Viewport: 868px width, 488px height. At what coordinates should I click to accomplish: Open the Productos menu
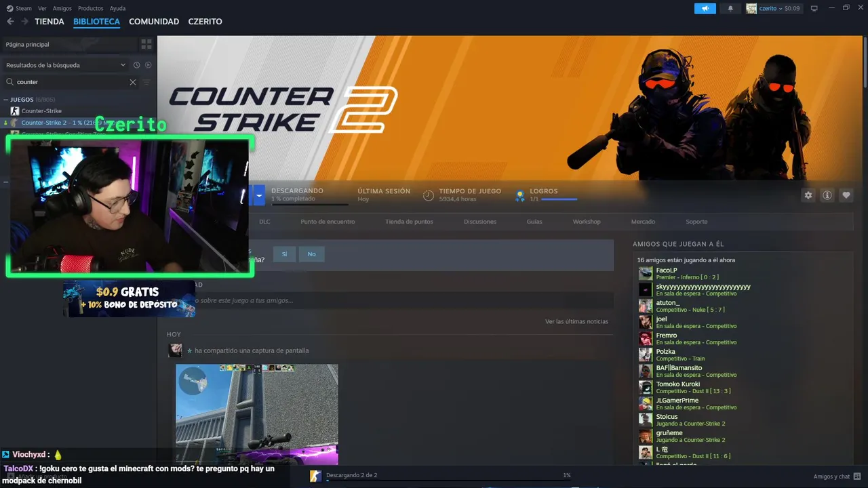click(91, 8)
